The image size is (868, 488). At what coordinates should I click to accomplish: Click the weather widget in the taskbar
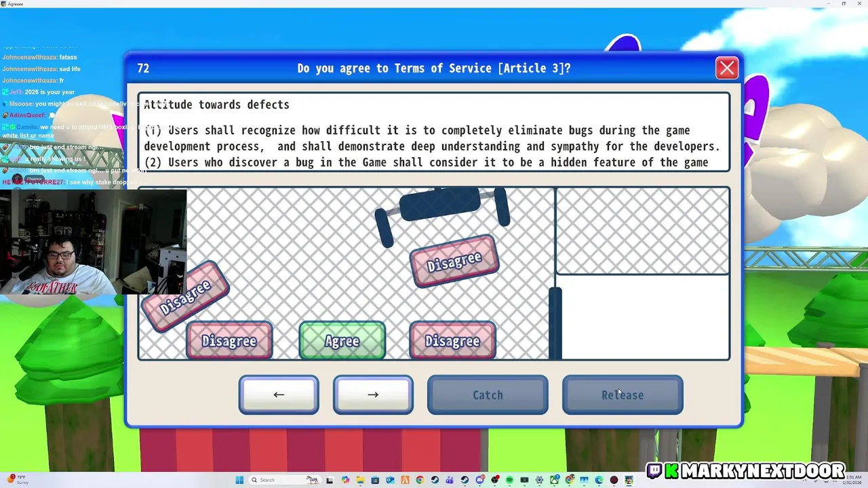pos(17,480)
